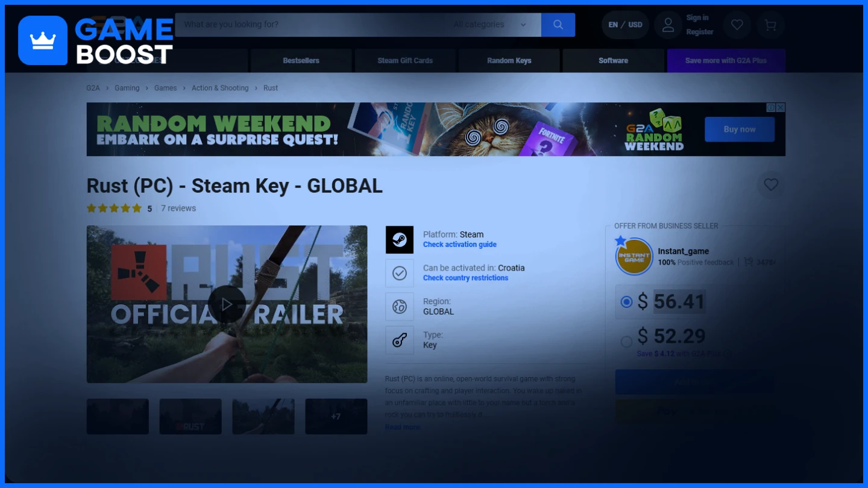Click the product title Rust (PC) - Steam Key - GLOBAL

pyautogui.click(x=234, y=186)
